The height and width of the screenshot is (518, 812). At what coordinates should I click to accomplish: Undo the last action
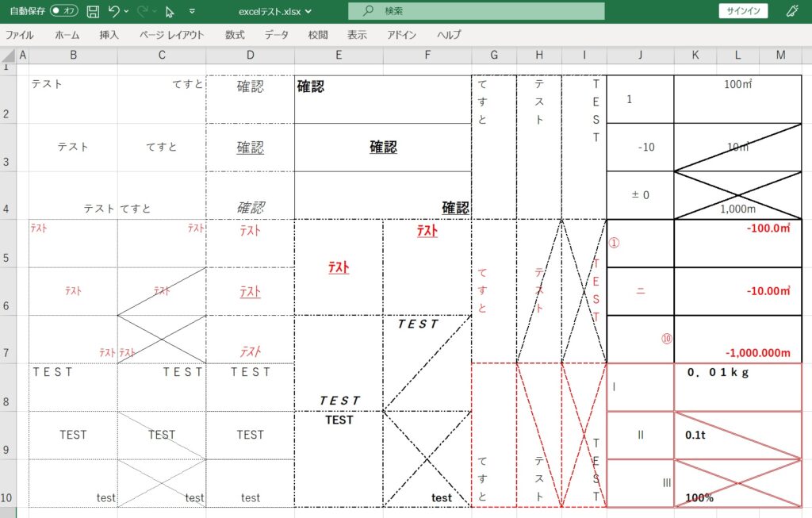(115, 11)
